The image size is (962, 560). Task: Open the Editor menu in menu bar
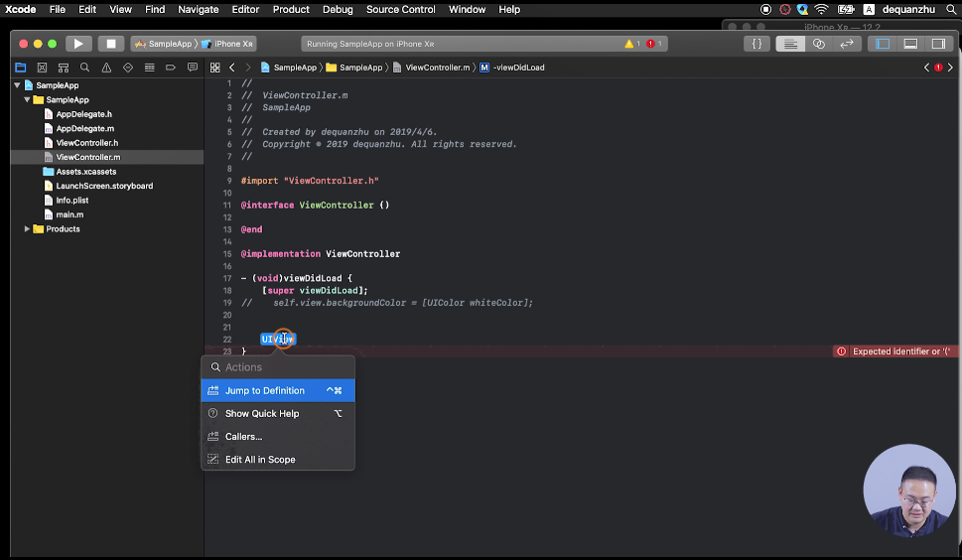245,9
